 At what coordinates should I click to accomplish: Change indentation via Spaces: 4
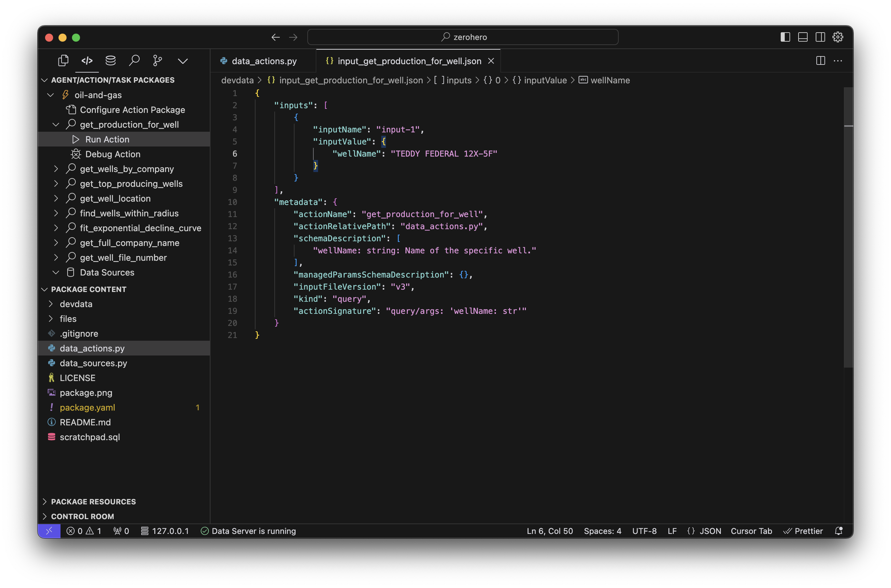603,531
